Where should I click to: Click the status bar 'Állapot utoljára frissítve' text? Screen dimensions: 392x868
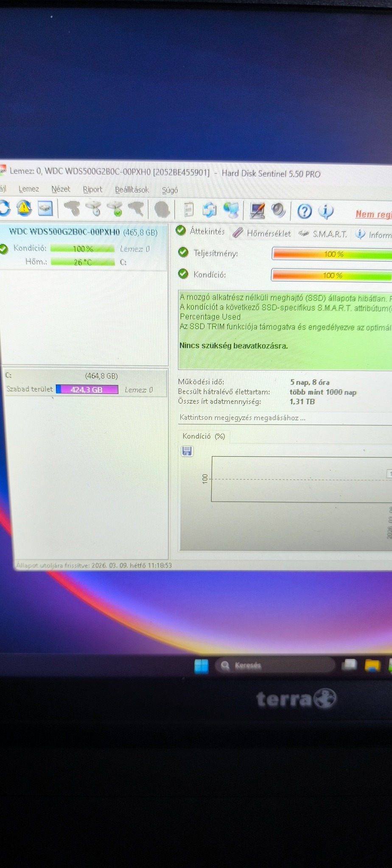[94, 565]
